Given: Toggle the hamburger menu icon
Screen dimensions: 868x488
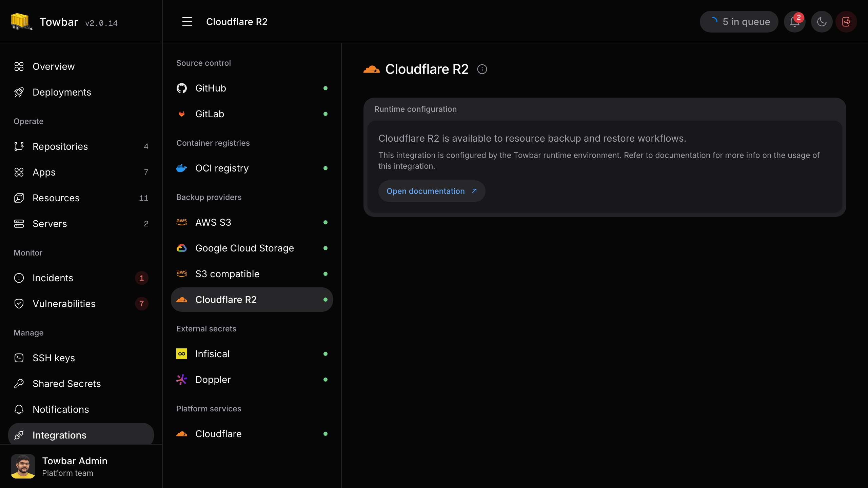Looking at the screenshot, I should coord(187,22).
